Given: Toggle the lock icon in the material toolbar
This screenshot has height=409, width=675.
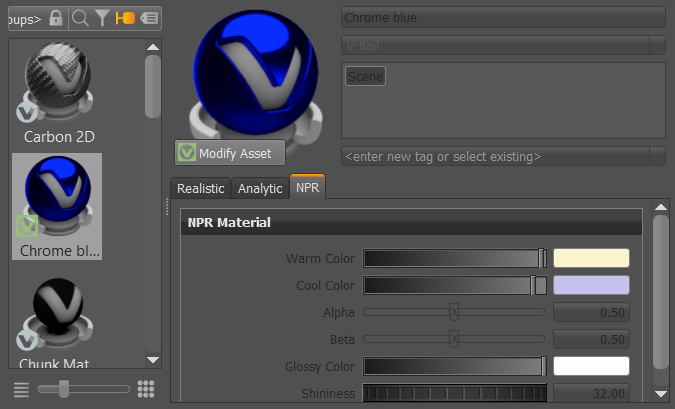Looking at the screenshot, I should pos(56,18).
